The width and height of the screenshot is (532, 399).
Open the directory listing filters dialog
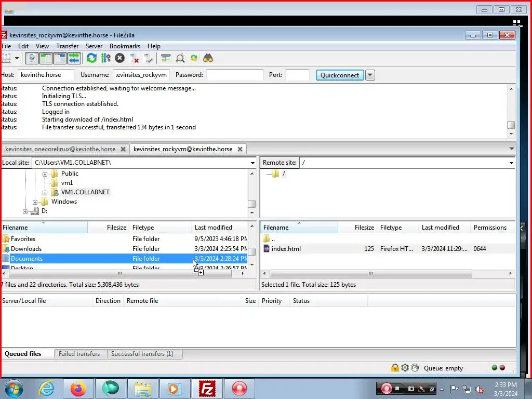coord(166,58)
